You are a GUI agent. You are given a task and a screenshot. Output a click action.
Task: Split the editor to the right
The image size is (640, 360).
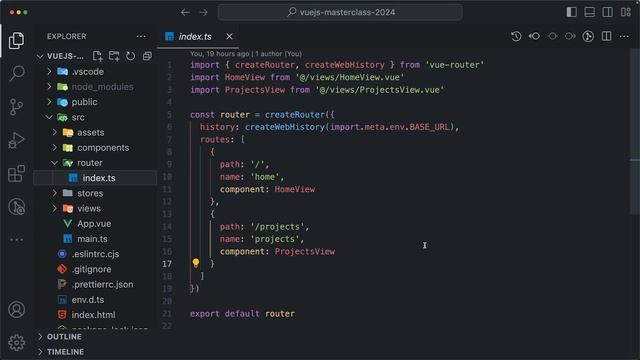(x=607, y=36)
